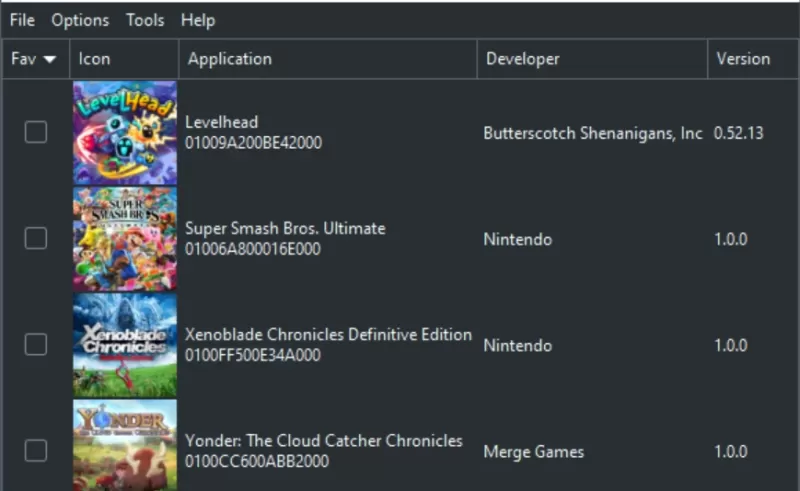Enable favorite checkbox for Xenoblade Chronicles
This screenshot has width=800, height=491.
[36, 345]
